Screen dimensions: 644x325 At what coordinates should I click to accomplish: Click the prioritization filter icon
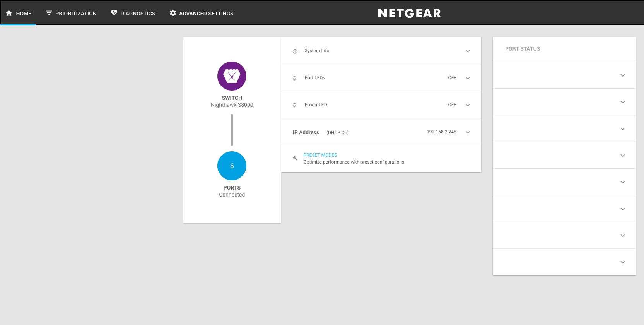tap(49, 13)
